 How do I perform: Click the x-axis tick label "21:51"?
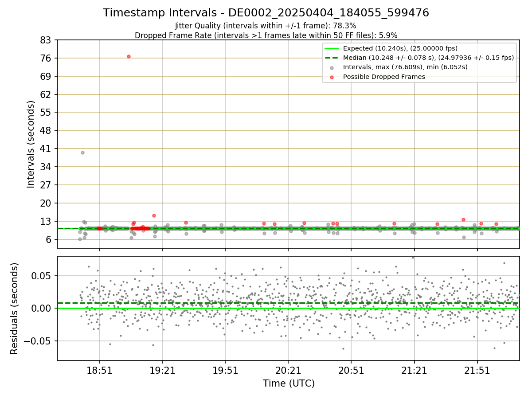coord(477,371)
